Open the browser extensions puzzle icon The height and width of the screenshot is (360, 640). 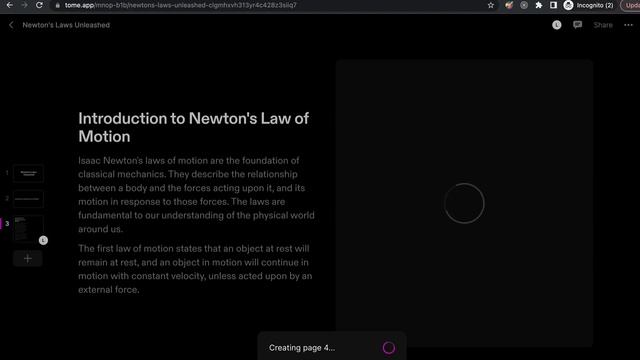(x=539, y=5)
